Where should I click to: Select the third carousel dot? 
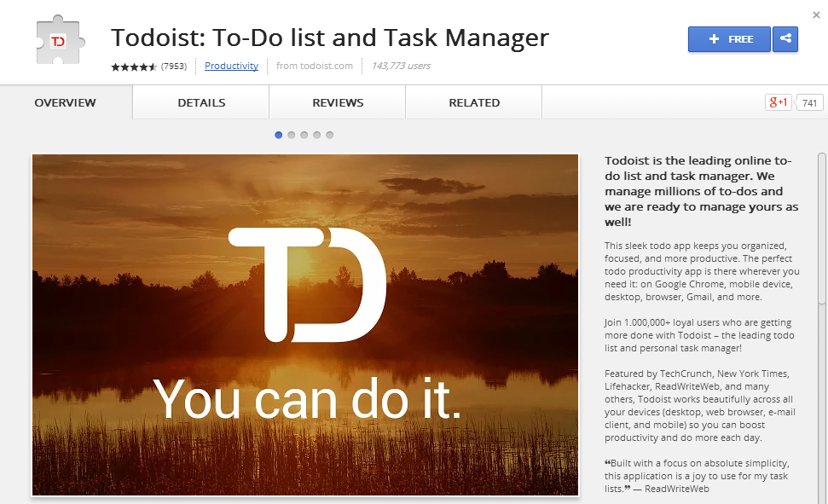click(304, 136)
